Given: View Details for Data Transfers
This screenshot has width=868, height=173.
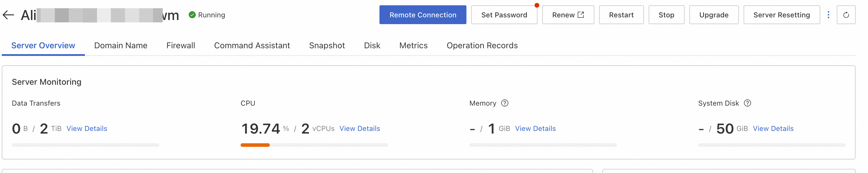Looking at the screenshot, I should point(87,129).
